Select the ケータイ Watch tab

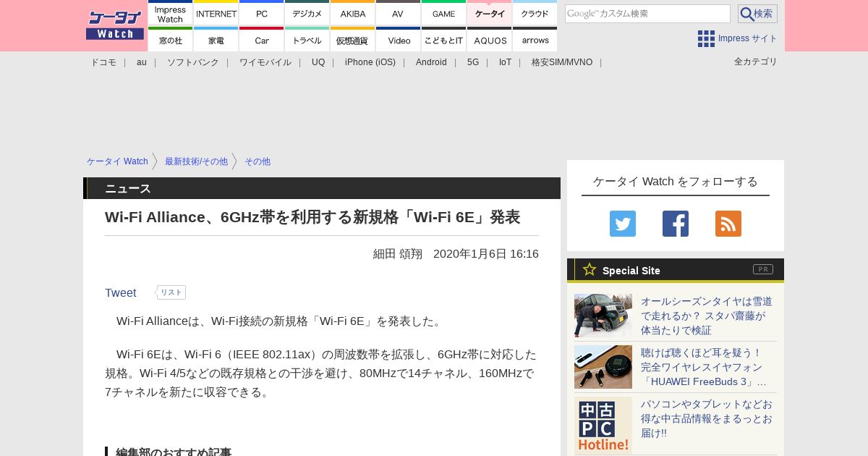pos(490,13)
